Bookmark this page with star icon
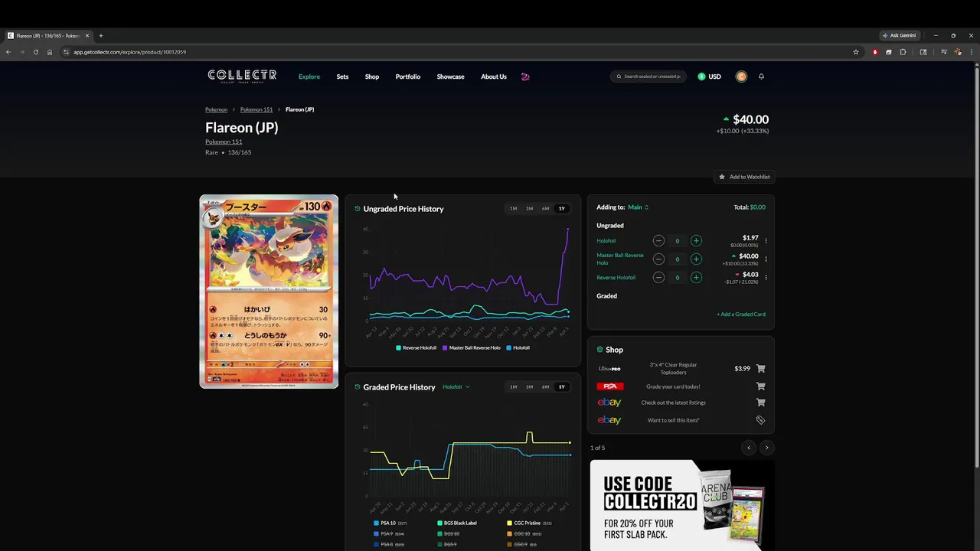The width and height of the screenshot is (980, 551). [856, 52]
